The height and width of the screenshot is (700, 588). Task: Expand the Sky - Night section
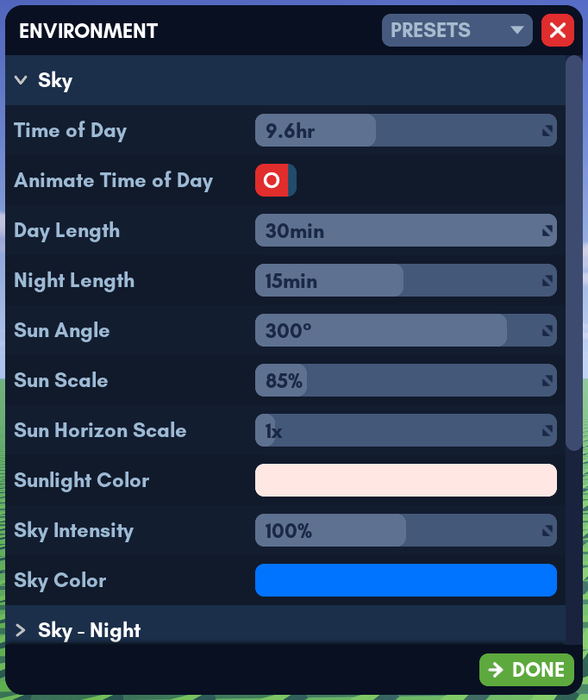pyautogui.click(x=22, y=630)
